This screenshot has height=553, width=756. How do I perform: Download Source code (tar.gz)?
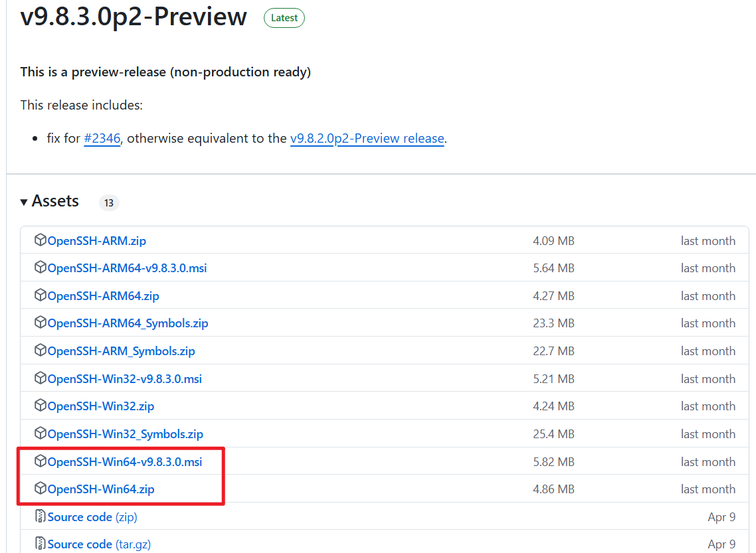(x=99, y=544)
